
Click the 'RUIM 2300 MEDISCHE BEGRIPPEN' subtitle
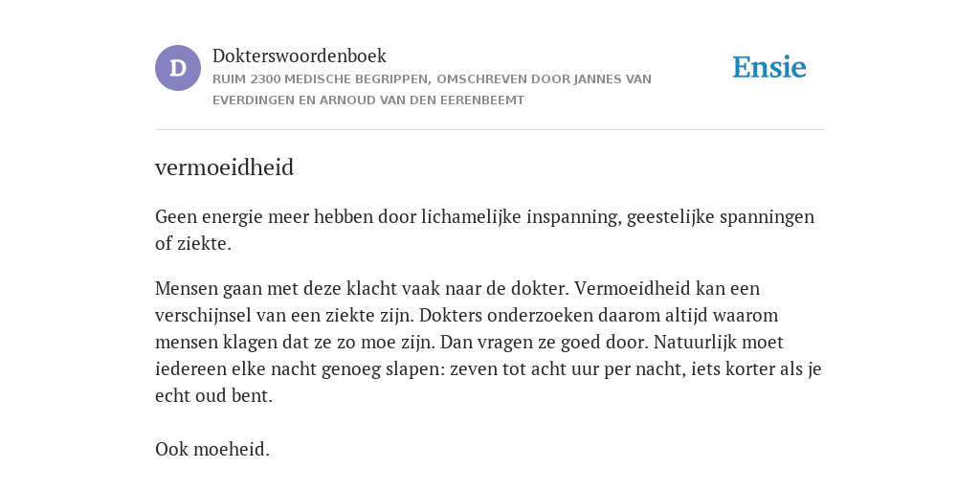click(x=322, y=79)
